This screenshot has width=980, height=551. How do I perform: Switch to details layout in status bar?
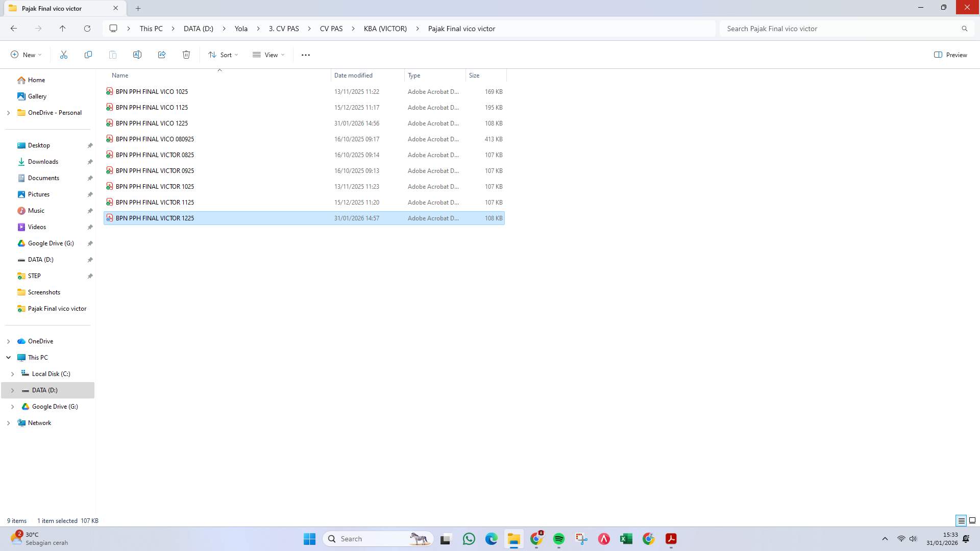962,520
